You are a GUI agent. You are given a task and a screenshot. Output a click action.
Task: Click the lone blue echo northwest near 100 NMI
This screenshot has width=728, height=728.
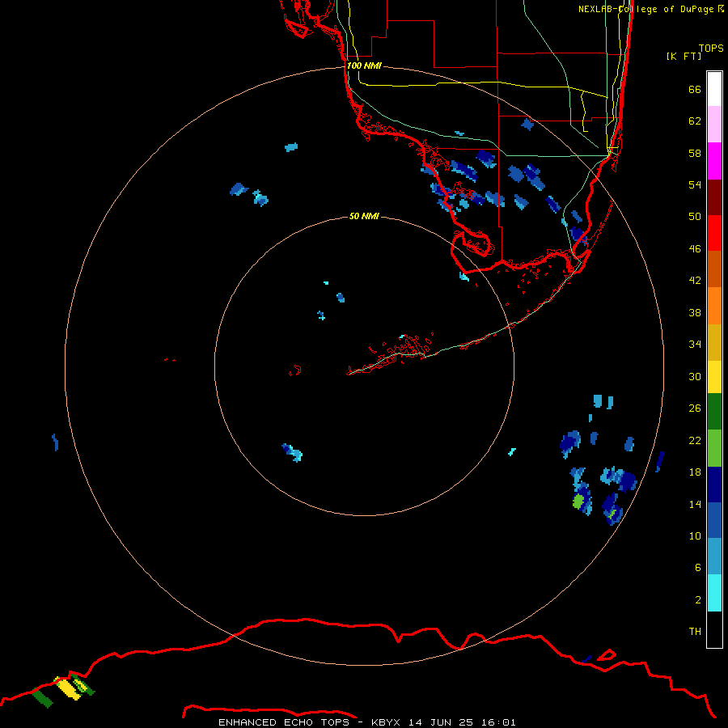coord(291,147)
